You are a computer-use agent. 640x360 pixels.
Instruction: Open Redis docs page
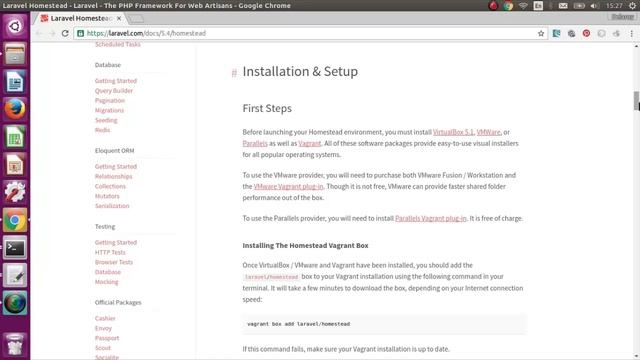(102, 130)
